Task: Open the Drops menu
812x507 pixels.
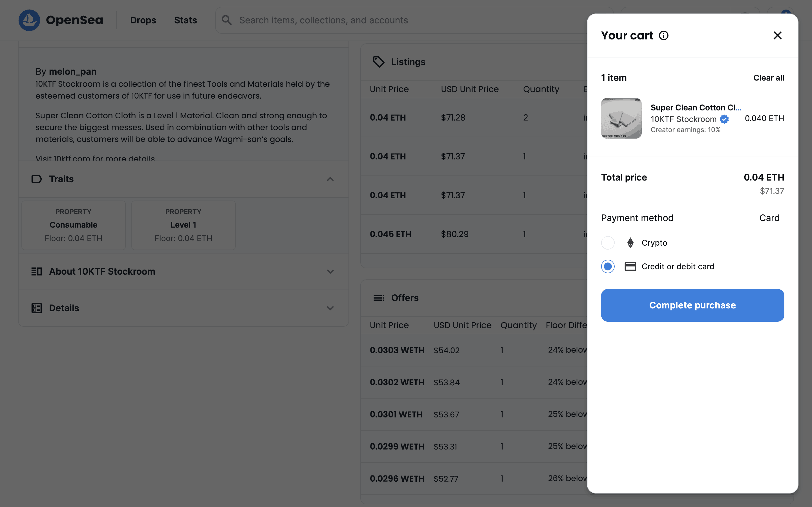Action: (143, 20)
